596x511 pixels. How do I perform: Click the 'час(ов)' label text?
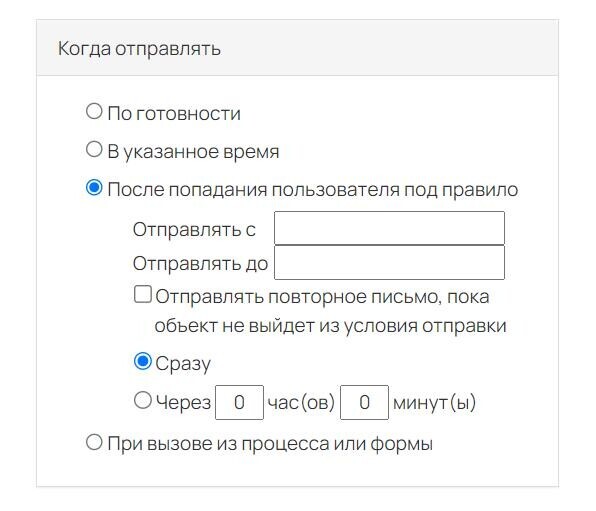pyautogui.click(x=301, y=403)
